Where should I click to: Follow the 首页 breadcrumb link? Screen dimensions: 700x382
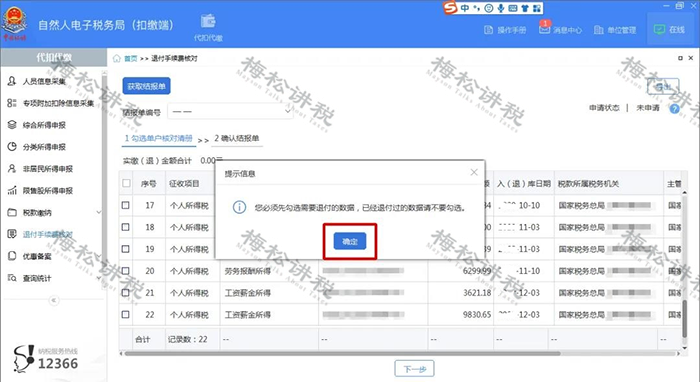[130, 58]
